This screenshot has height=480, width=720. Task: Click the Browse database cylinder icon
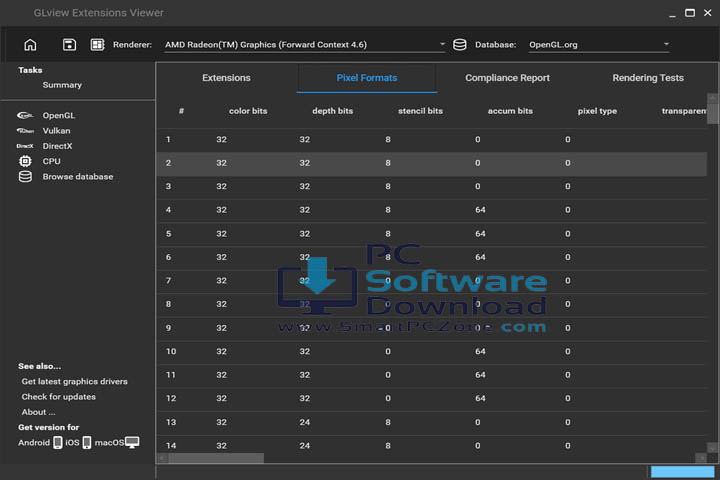coord(25,176)
